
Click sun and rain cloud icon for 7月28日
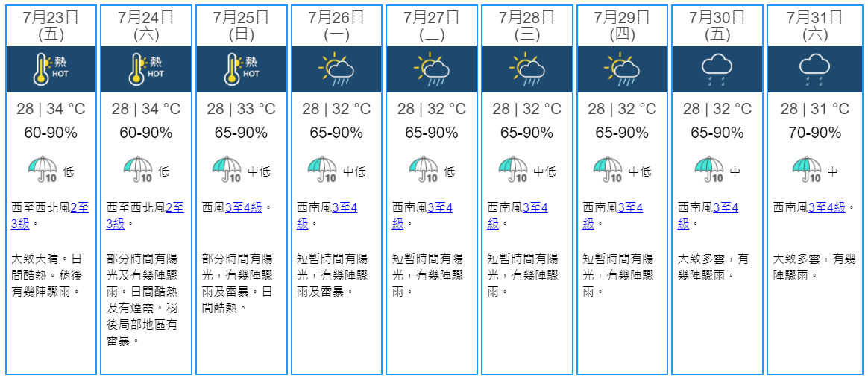[x=527, y=69]
